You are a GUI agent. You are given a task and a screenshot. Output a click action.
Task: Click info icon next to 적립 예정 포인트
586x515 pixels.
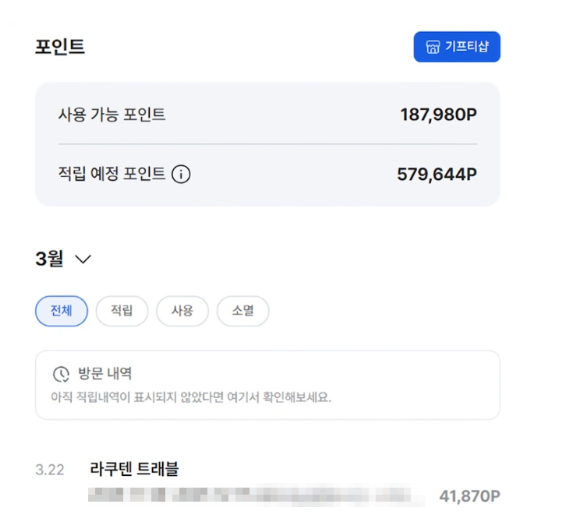181,174
